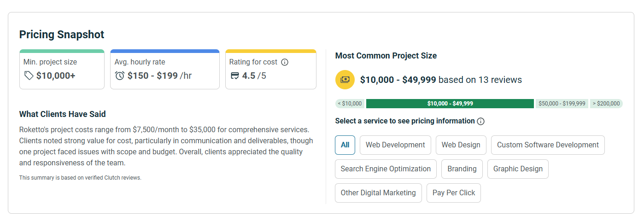
Task: Click the > $200,000 bar segment
Action: click(606, 104)
